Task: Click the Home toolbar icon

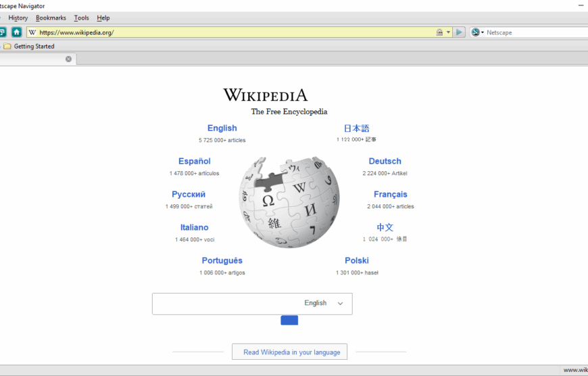Action: [x=16, y=32]
